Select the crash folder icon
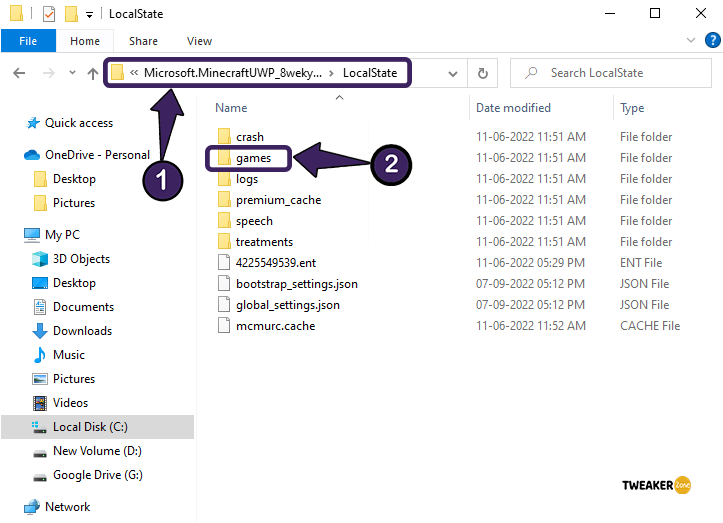Viewport: 723px width, 523px height. click(224, 137)
